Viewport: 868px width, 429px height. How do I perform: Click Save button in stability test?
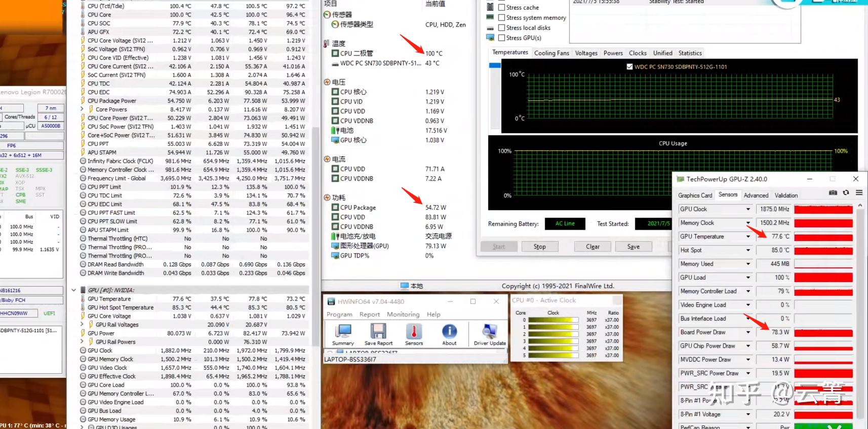coord(634,247)
